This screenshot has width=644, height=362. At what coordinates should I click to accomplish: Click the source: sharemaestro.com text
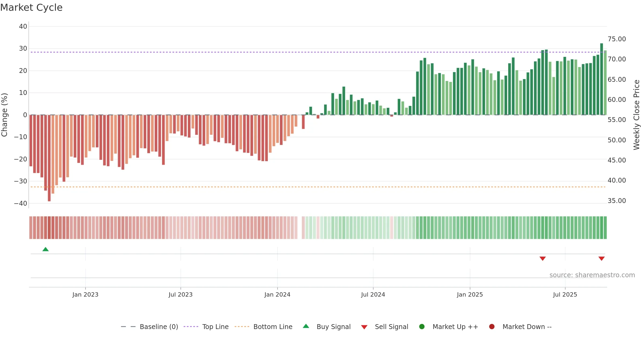coord(592,275)
